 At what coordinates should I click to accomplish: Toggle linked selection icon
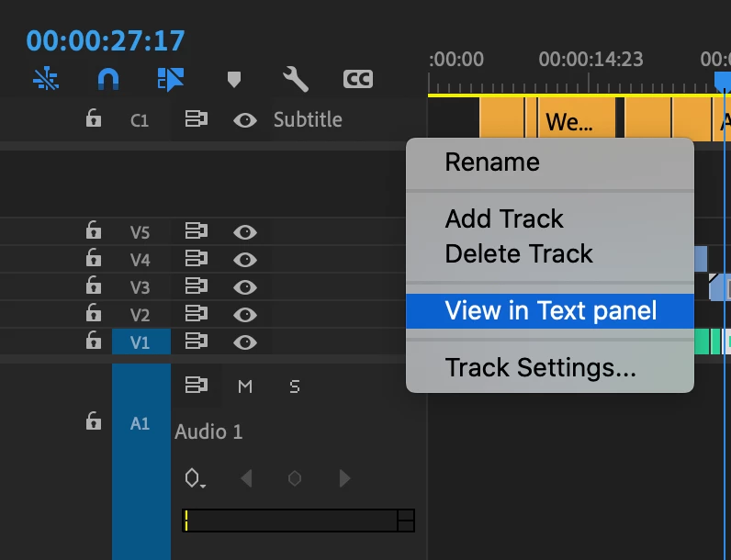(170, 79)
